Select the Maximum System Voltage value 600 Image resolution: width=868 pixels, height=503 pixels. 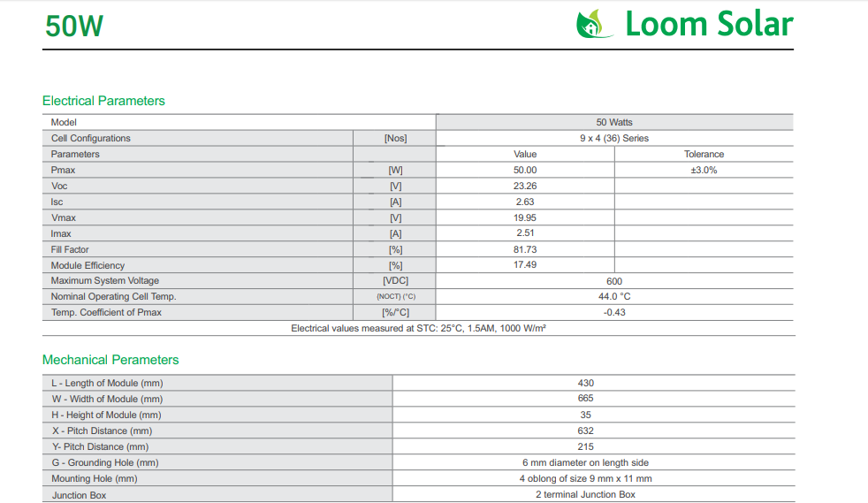coord(614,281)
